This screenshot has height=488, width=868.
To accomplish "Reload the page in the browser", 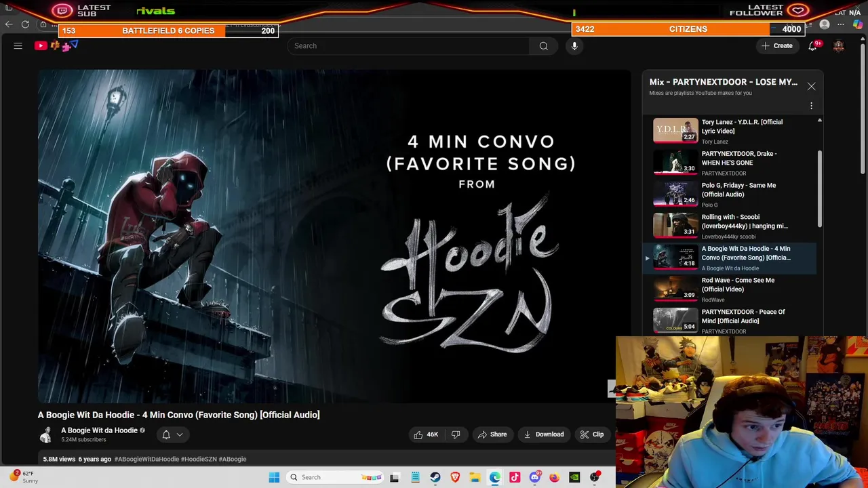I will pyautogui.click(x=25, y=24).
